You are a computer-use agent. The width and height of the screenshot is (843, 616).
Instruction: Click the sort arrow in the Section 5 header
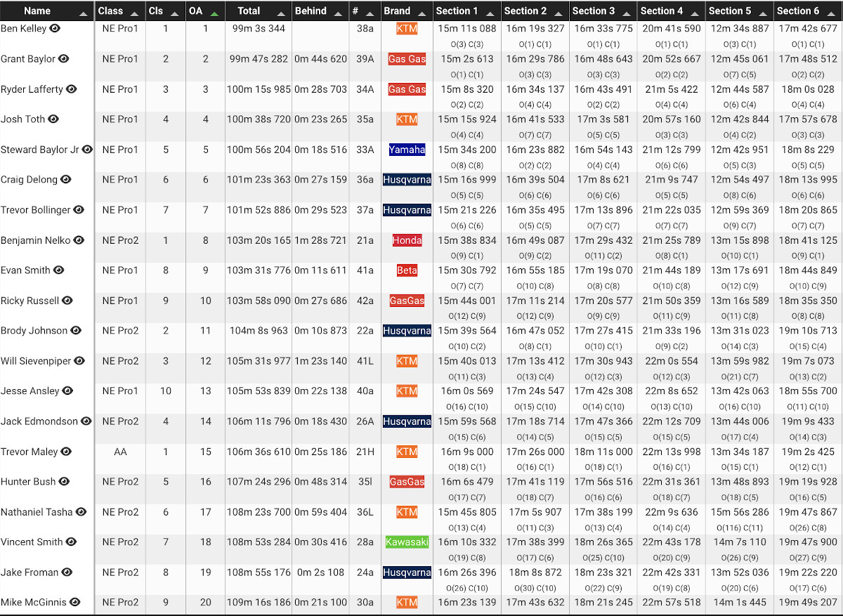coord(762,14)
